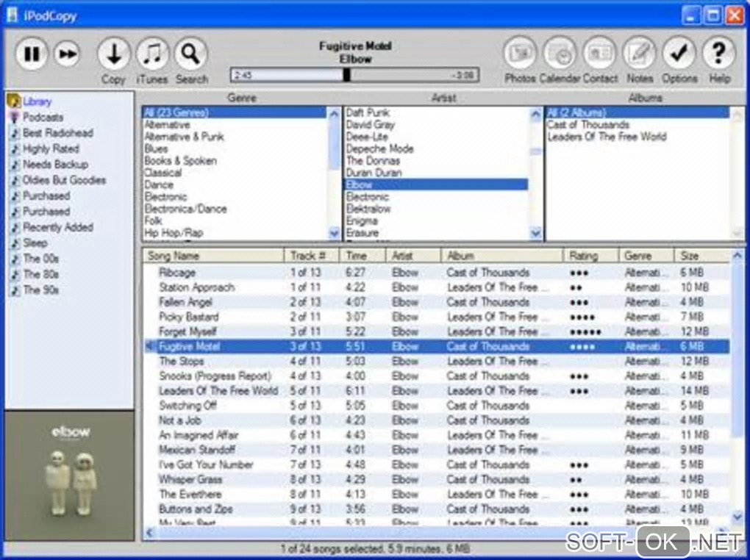Sort by Song Name column header
Image resolution: width=750 pixels, height=560 pixels.
(x=213, y=256)
